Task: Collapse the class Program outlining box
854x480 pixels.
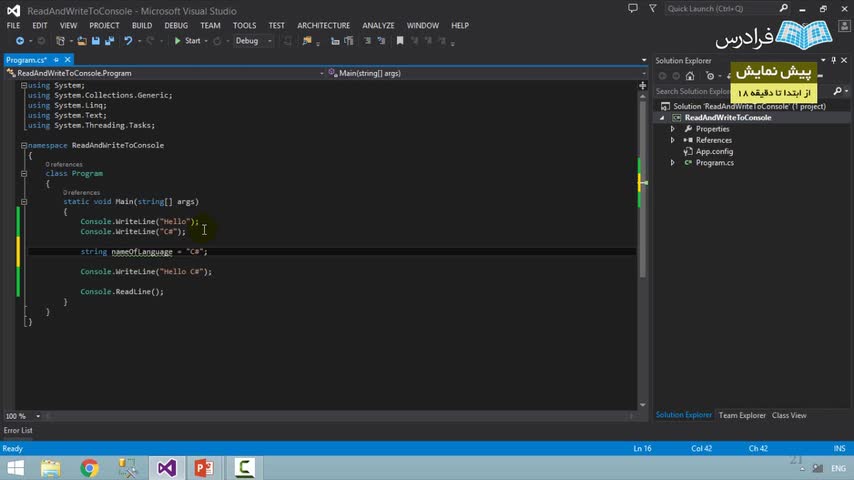Action: [x=24, y=174]
